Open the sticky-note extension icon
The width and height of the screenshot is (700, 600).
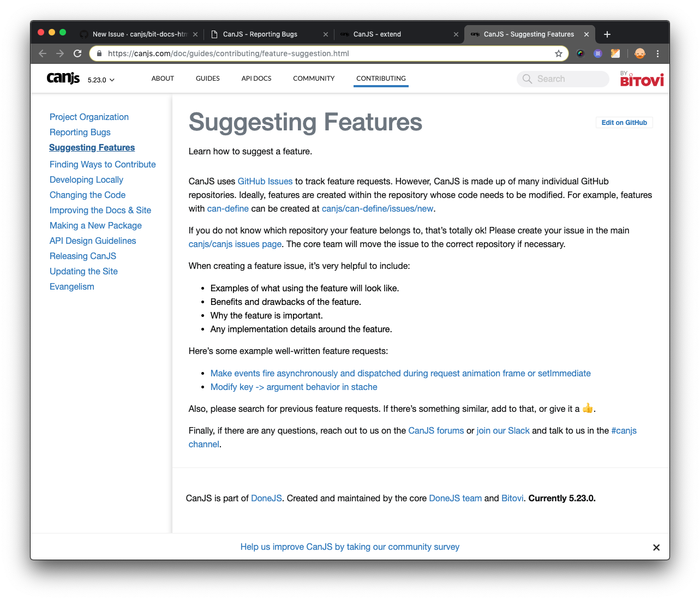click(615, 53)
